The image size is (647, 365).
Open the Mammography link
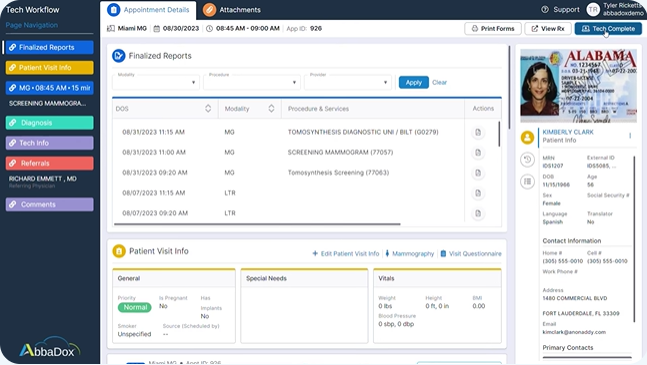pos(409,254)
